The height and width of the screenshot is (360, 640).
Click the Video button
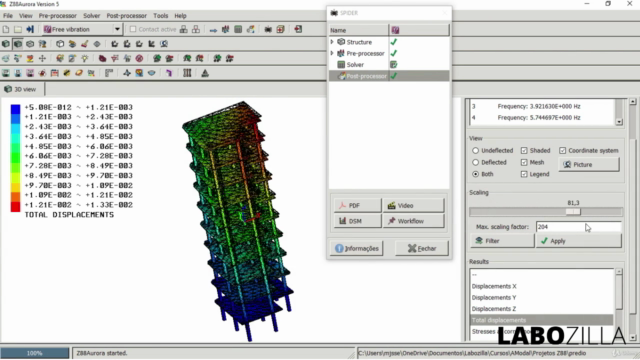tap(413, 205)
